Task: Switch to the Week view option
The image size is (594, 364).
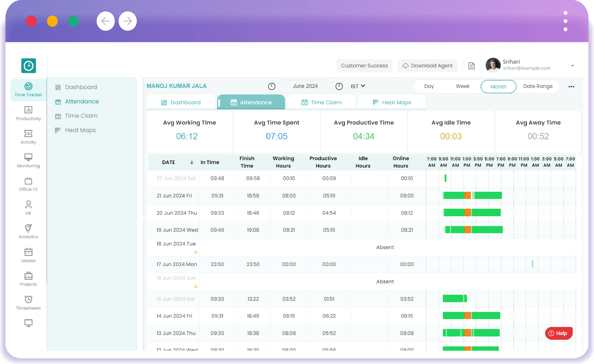Action: pos(462,86)
